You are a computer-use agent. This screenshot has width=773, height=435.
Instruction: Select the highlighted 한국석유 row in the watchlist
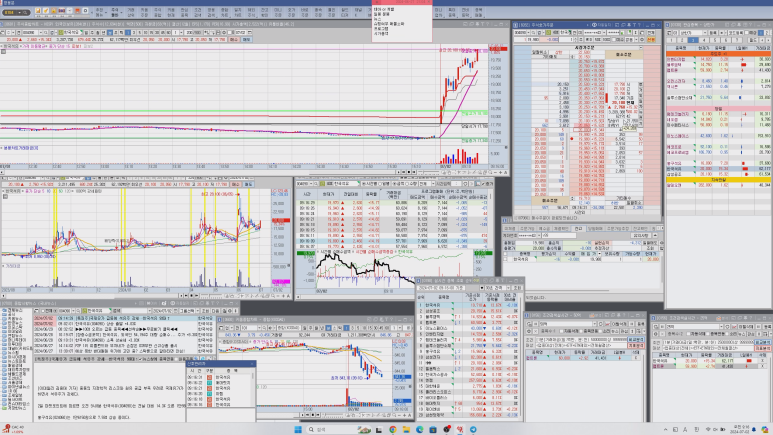(x=719, y=169)
